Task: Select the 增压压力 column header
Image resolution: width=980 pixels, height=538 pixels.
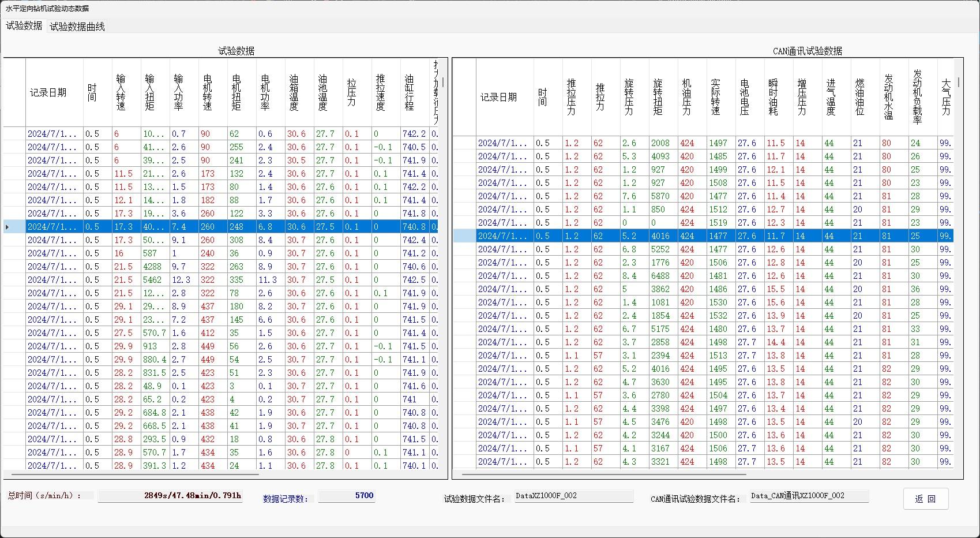Action: 808,97
